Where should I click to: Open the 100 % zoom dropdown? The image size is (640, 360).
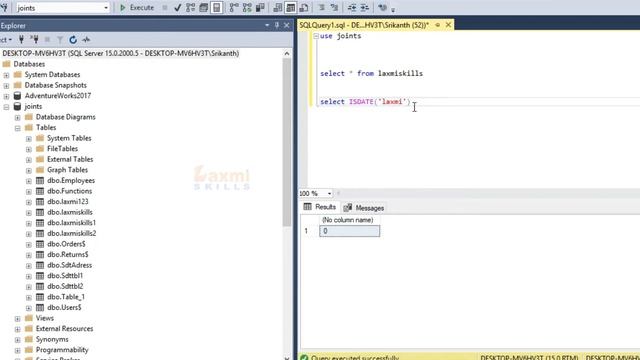click(329, 193)
